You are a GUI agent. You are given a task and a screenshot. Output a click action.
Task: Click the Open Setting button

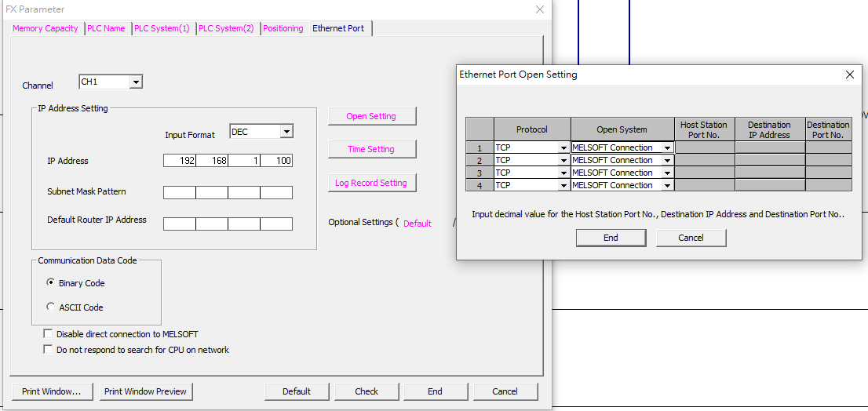371,116
